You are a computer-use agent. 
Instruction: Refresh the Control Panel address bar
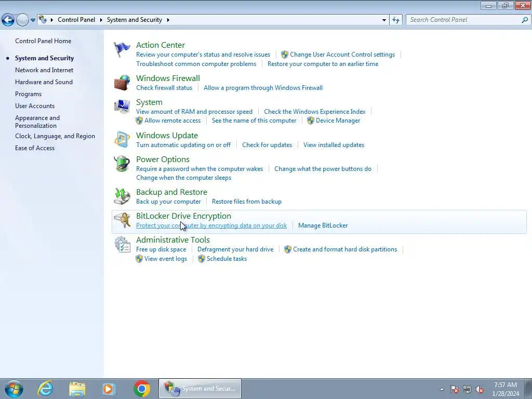pos(396,20)
